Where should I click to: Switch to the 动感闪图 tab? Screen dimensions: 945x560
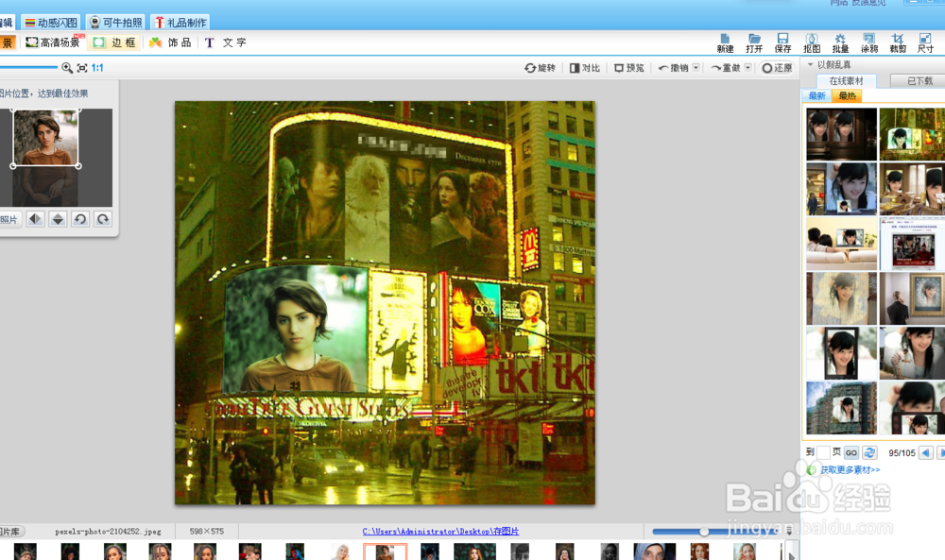[51, 23]
